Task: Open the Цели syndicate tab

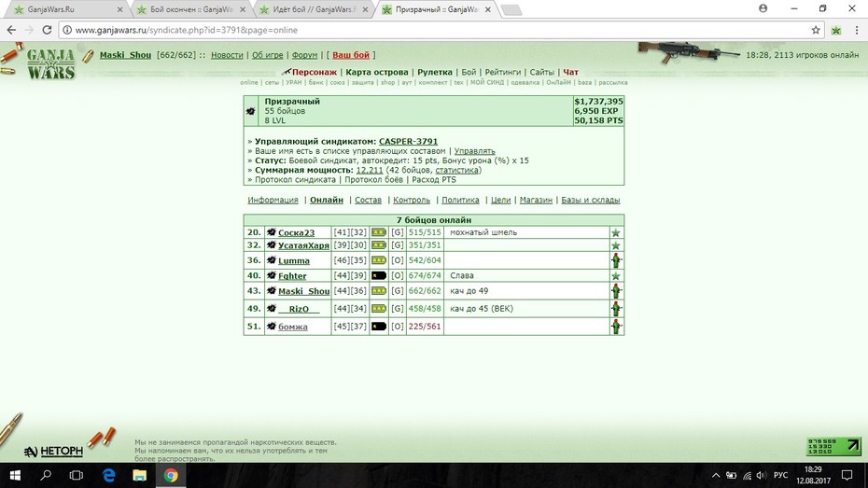Action: point(500,201)
